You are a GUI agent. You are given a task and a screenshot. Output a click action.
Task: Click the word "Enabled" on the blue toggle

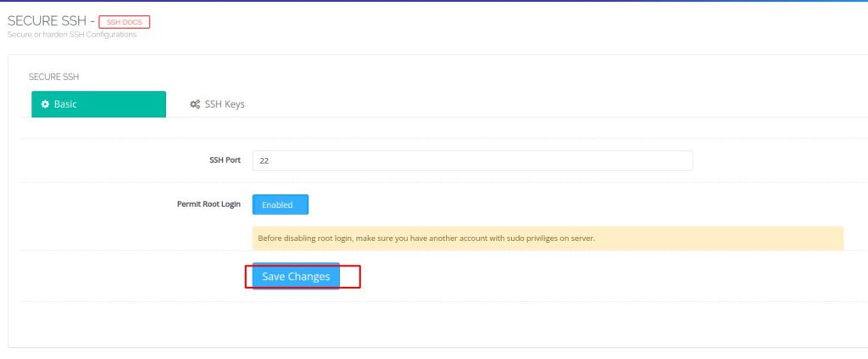277,205
